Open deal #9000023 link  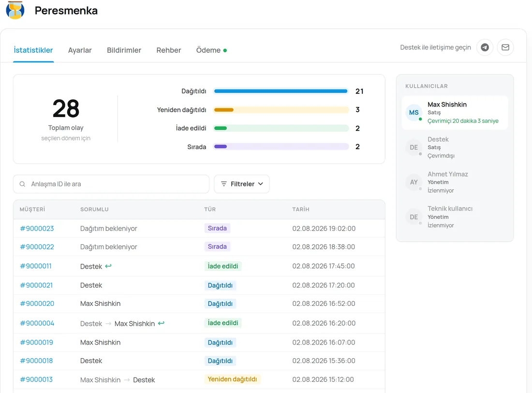(x=37, y=228)
